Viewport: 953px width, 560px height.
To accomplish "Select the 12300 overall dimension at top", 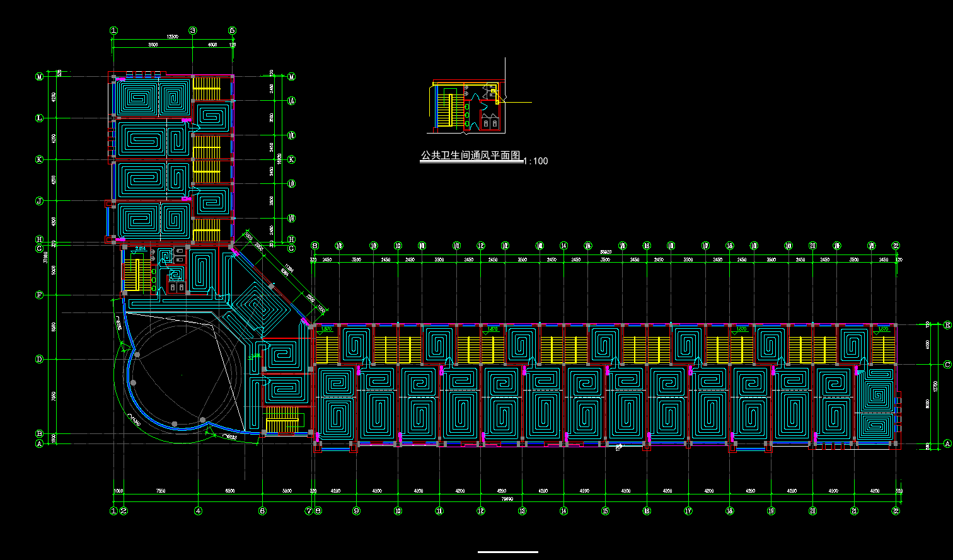I will 172,37.
